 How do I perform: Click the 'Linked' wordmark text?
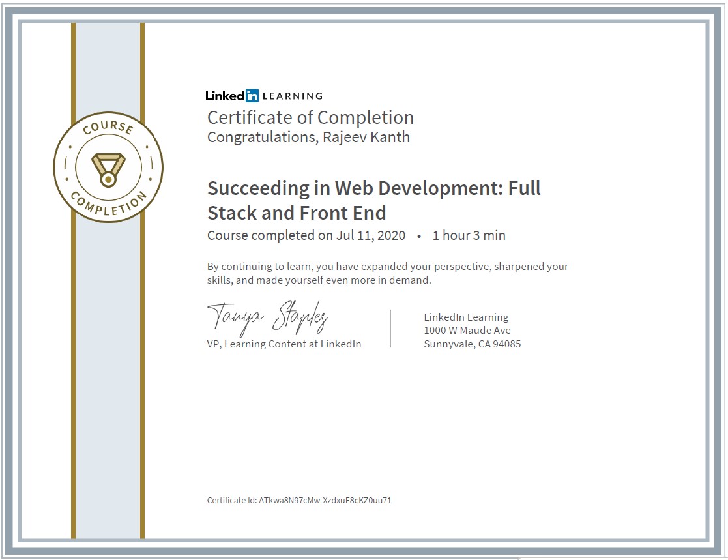(x=225, y=96)
